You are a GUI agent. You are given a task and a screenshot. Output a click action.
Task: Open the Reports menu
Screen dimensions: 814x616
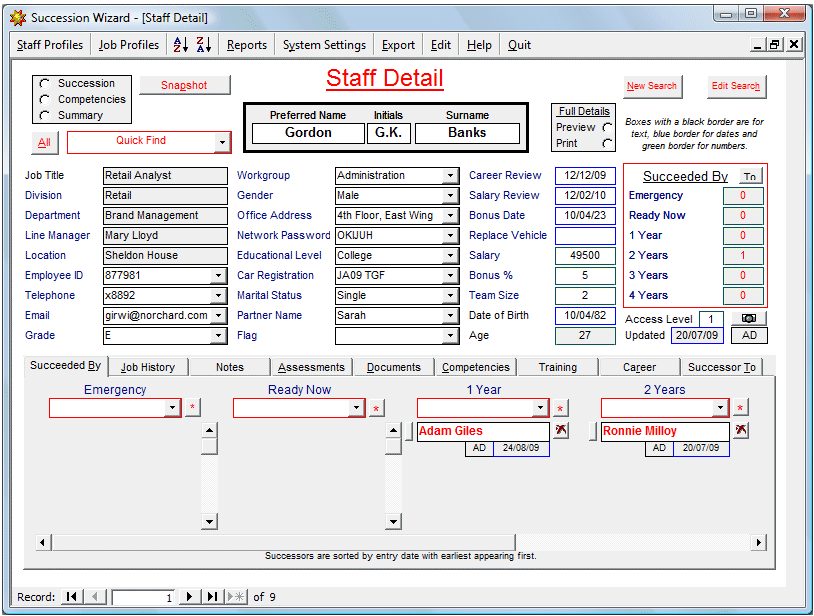pyautogui.click(x=246, y=45)
